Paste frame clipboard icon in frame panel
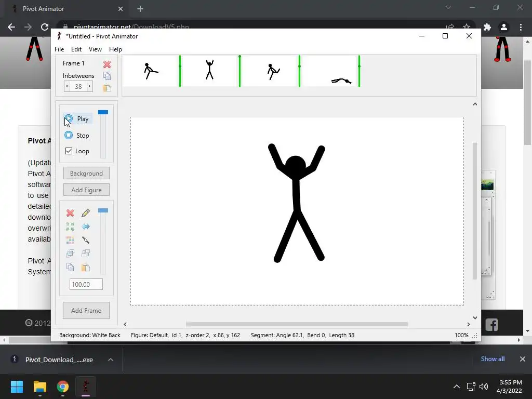This screenshot has width=532, height=399. point(107,88)
